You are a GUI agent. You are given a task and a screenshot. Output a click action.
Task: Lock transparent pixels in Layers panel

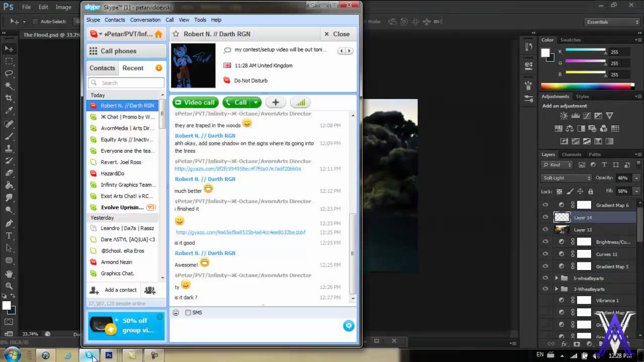click(x=559, y=192)
